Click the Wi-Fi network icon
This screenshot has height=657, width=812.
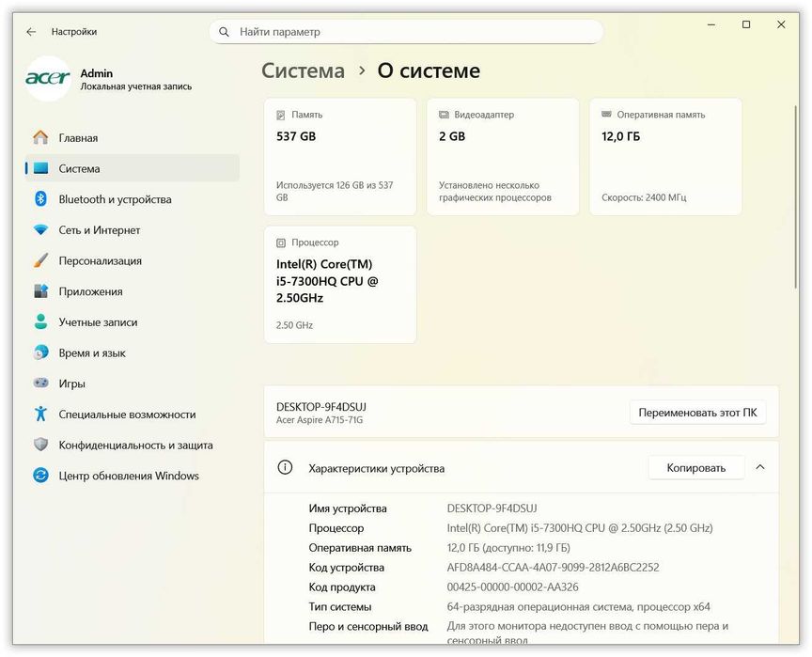coord(40,230)
